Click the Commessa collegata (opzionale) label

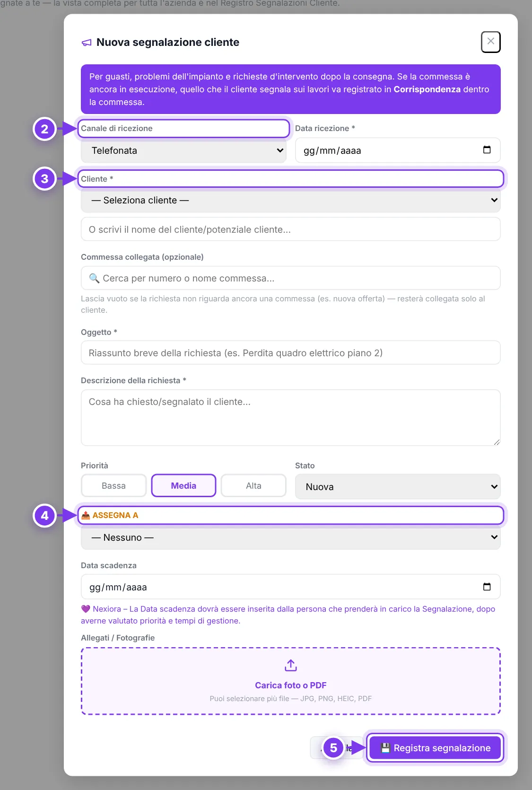(142, 257)
